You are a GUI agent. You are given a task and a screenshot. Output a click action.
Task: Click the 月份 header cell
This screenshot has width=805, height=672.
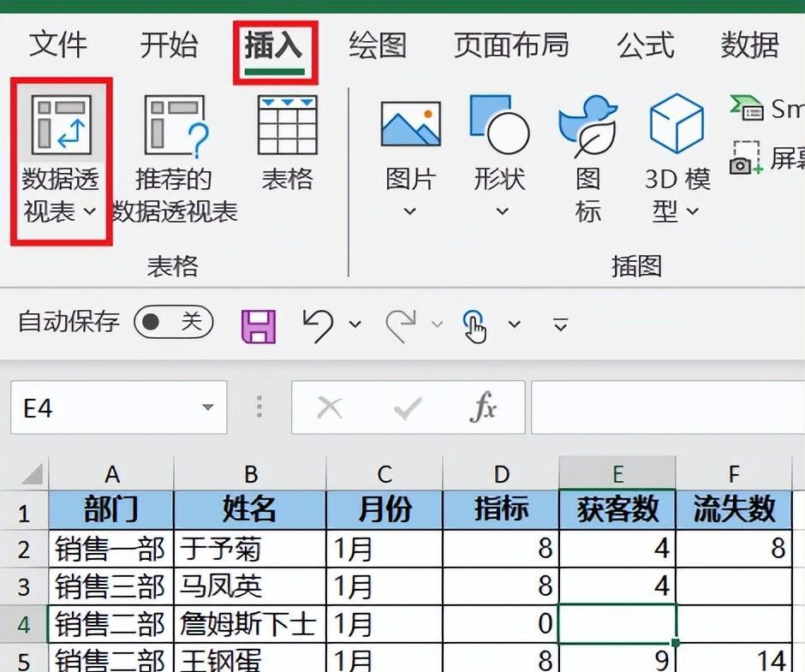385,509
